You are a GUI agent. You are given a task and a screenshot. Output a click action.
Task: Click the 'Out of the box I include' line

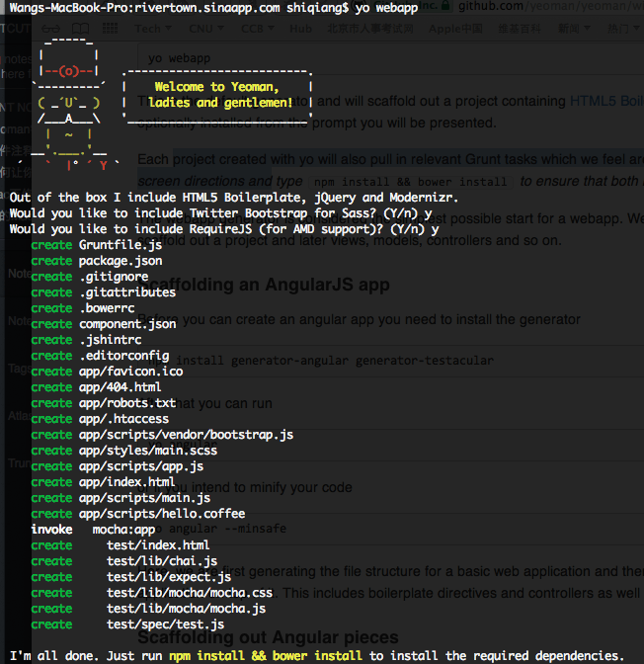tap(234, 198)
